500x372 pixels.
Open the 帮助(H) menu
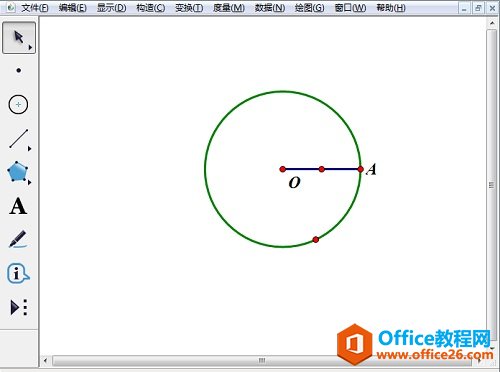click(391, 8)
